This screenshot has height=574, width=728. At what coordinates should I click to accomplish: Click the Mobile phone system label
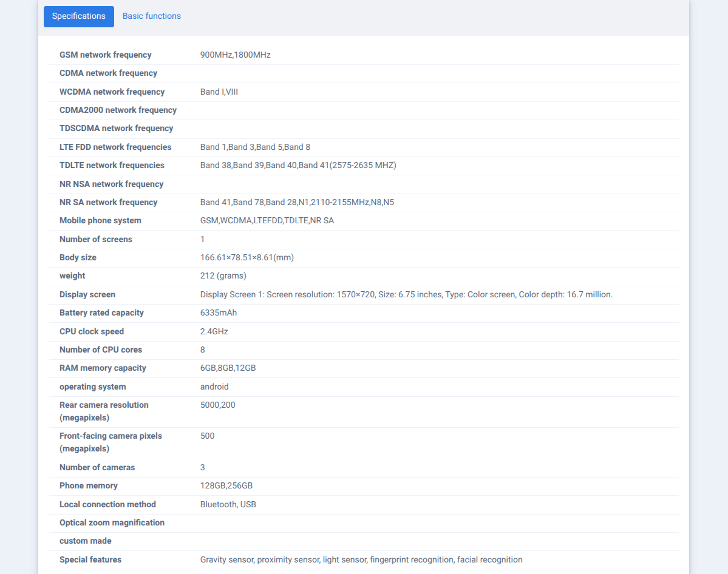pos(100,220)
